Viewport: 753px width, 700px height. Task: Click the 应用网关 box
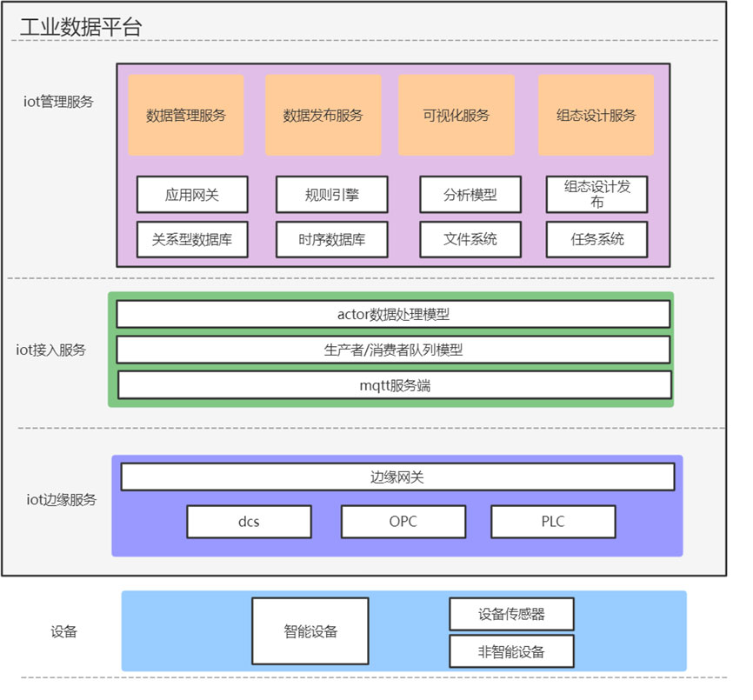tap(192, 195)
